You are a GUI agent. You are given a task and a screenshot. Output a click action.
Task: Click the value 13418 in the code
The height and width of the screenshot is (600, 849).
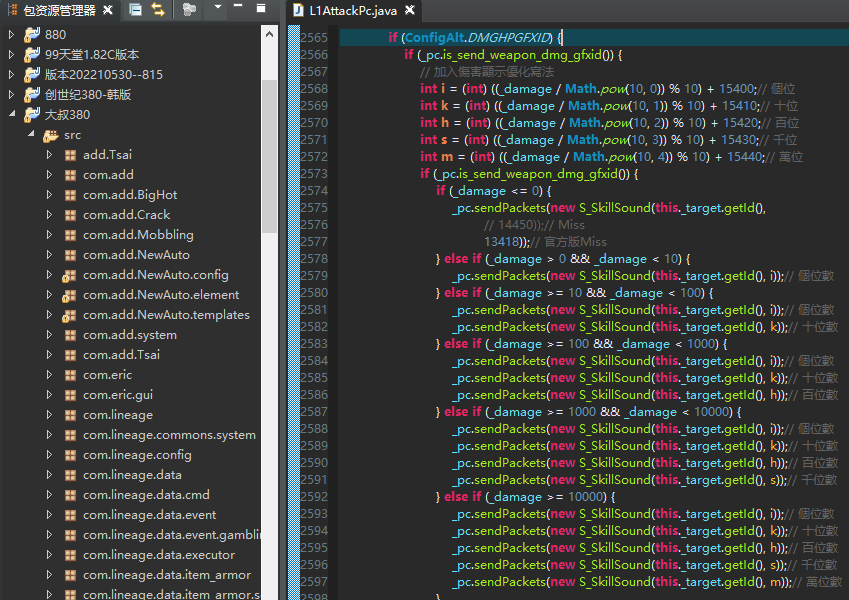[x=501, y=242]
